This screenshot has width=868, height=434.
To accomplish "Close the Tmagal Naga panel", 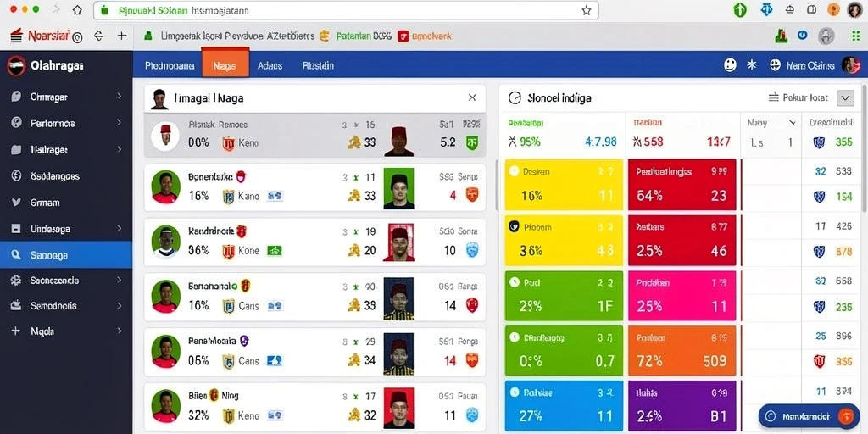I will coord(472,97).
